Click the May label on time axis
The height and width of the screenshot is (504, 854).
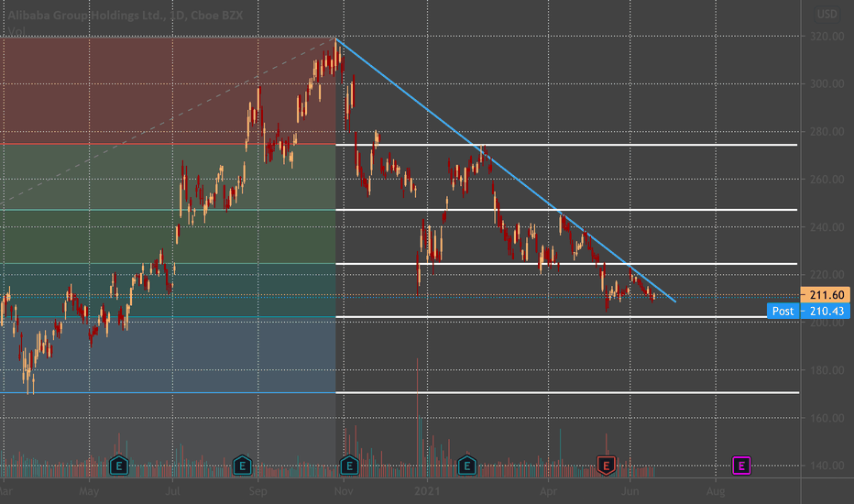tap(89, 491)
